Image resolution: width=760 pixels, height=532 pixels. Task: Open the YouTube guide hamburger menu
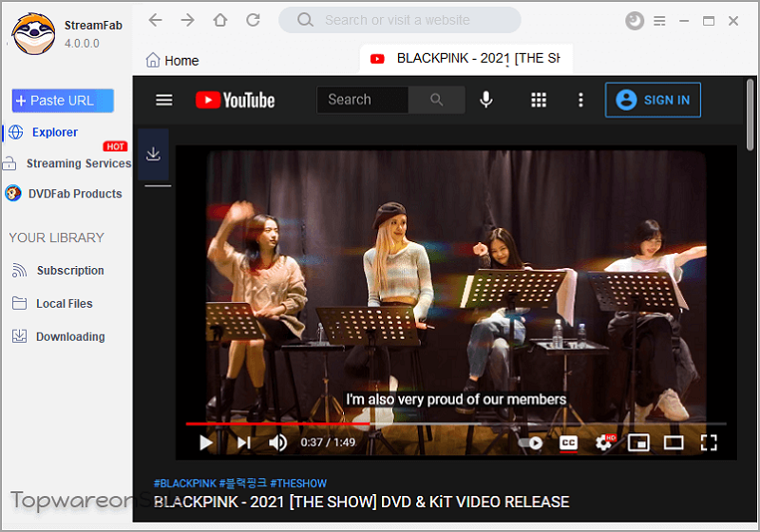pyautogui.click(x=163, y=100)
